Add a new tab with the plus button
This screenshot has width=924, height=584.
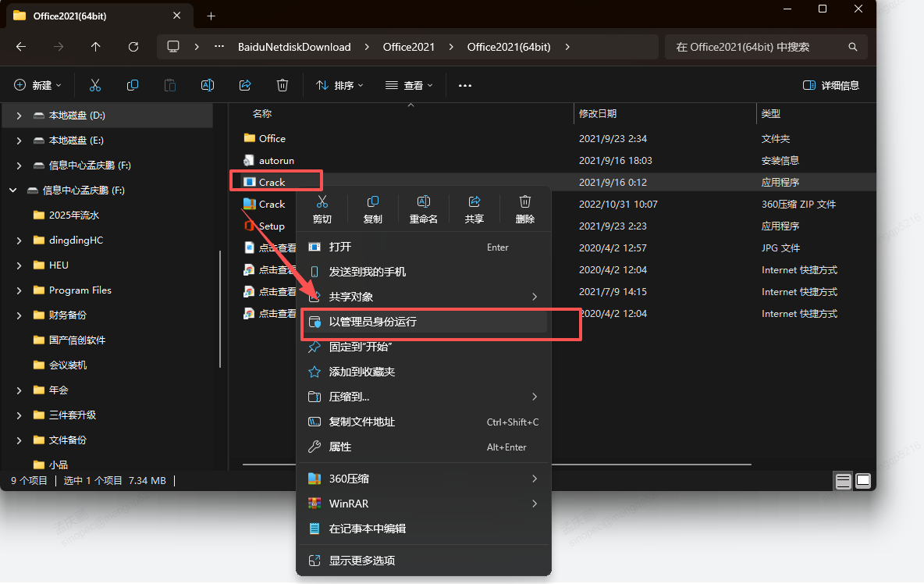tap(211, 16)
